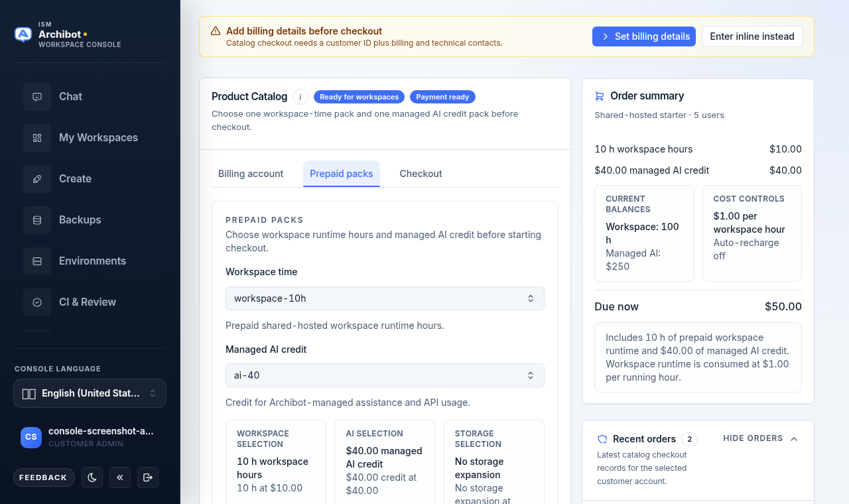Viewport: 849px width, 504px height.
Task: Click the Product Catalog heading
Action: click(x=249, y=97)
